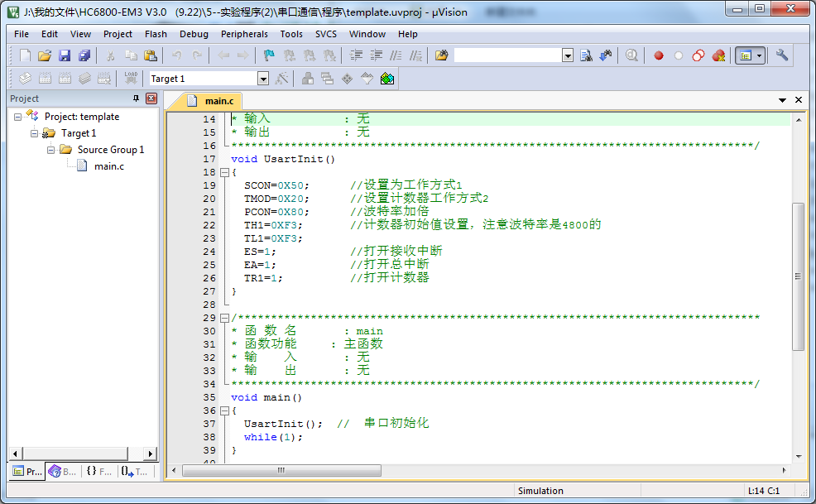Viewport: 816px width, 504px height.
Task: Switch to the Books bottom panel tab
Action: point(62,471)
